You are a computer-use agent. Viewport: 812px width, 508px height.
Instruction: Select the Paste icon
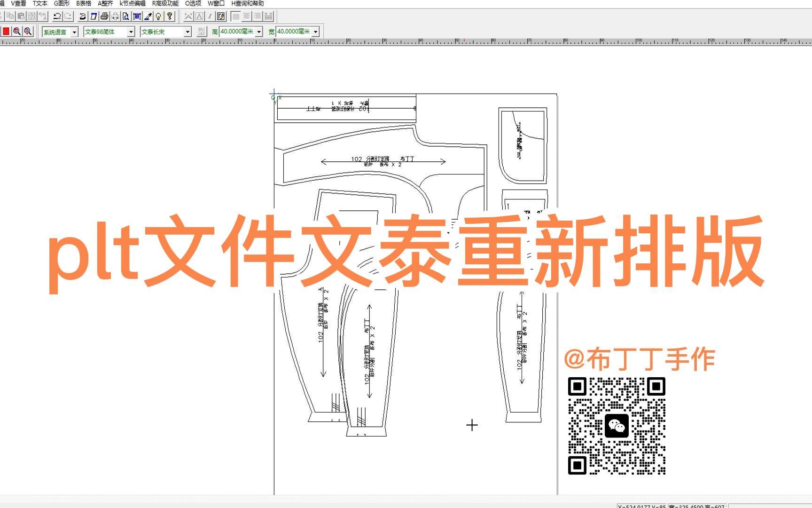(20, 16)
